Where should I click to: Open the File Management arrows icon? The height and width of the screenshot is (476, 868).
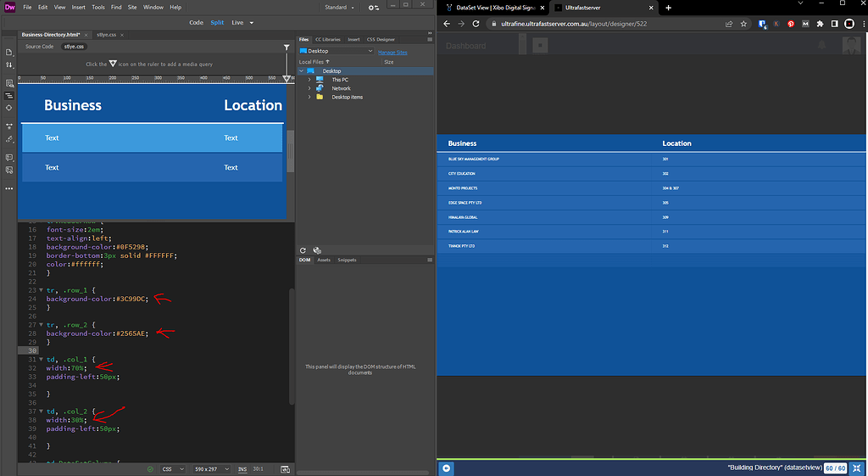(8, 64)
